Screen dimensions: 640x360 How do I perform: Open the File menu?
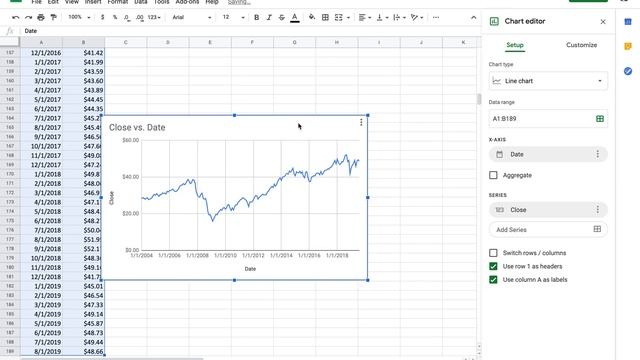36,2
